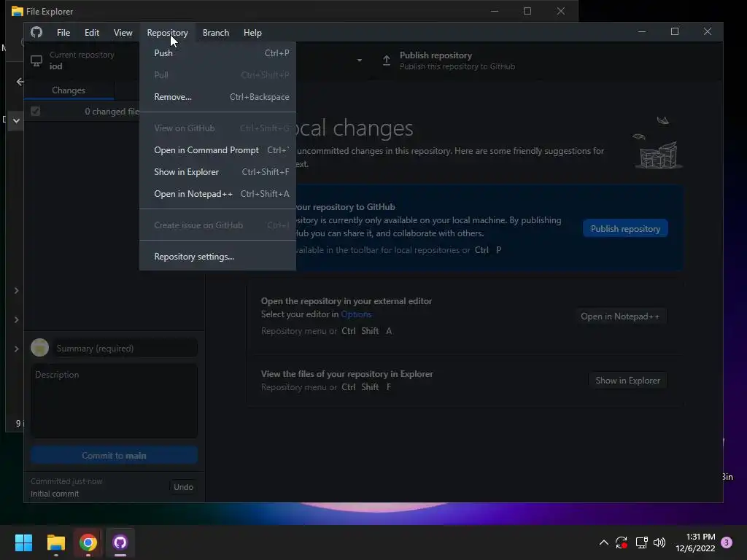Click the back arrow in File Explorer window
This screenshot has width=747, height=560.
click(x=20, y=82)
